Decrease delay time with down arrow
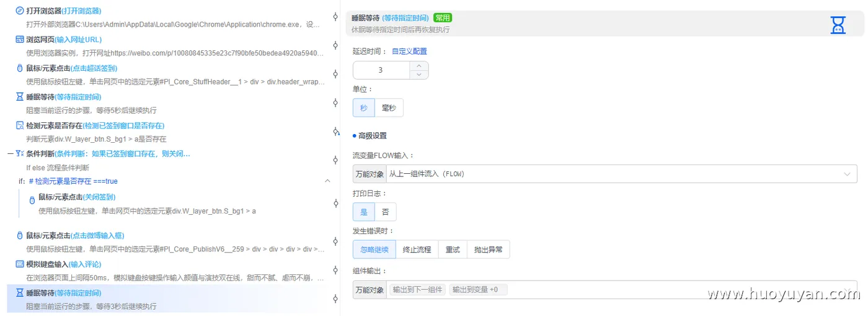 (x=419, y=74)
